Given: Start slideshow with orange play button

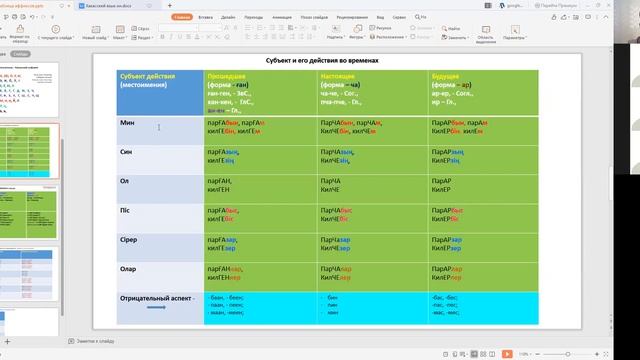Looking at the screenshot, I should point(507,354).
